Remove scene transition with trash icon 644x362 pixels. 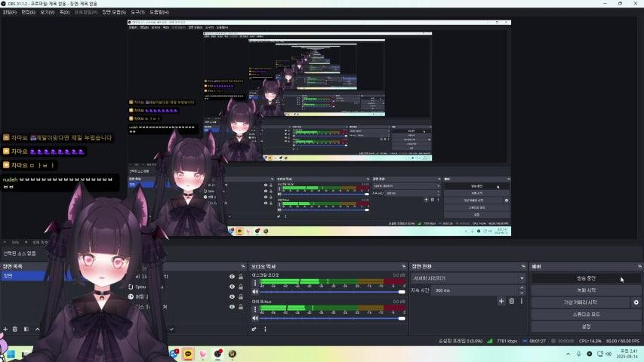point(512,301)
